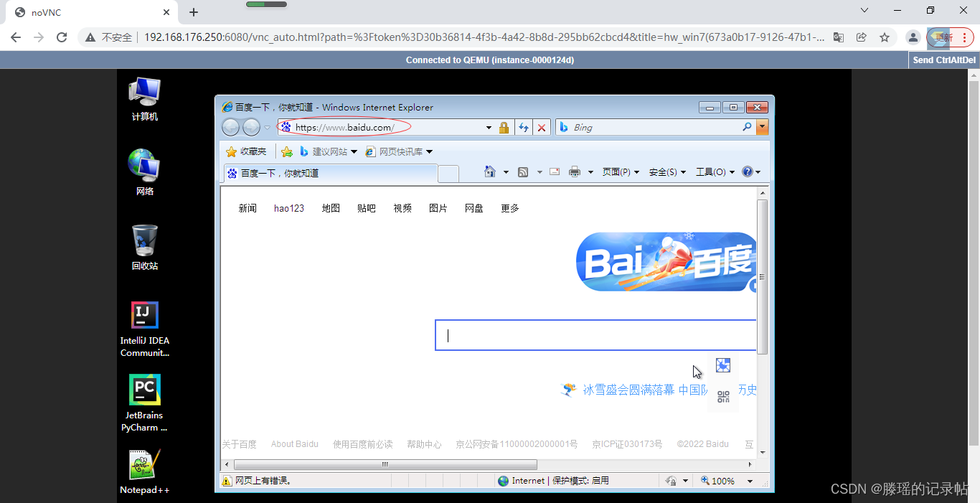The height and width of the screenshot is (503, 980).
Task: Click the Send CtrlAltDel button
Action: click(944, 60)
